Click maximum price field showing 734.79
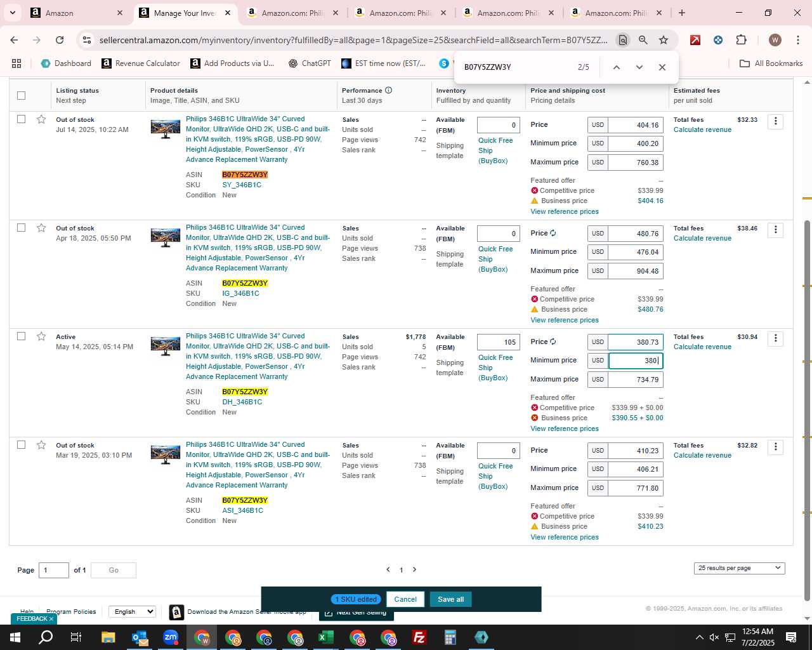This screenshot has height=650, width=812. (x=636, y=380)
